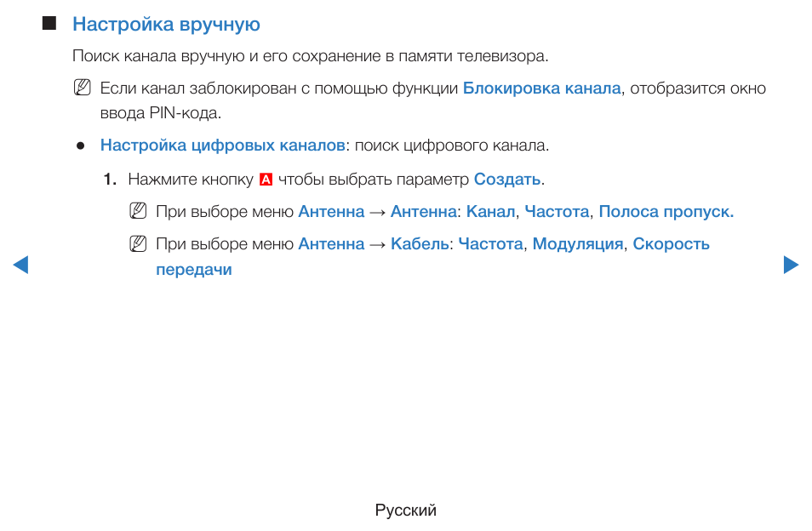The height and width of the screenshot is (531, 812).
Task: Click the Модуляция link
Action: pos(578,243)
